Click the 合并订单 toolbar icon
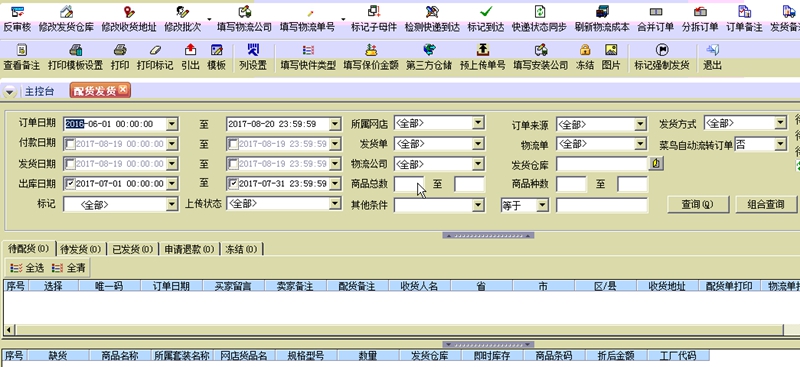 click(656, 11)
